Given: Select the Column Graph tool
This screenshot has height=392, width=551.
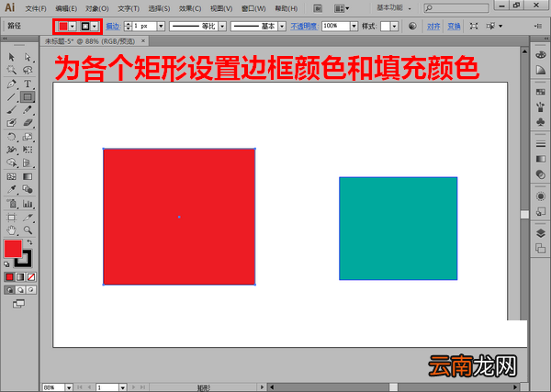Looking at the screenshot, I should [28, 204].
